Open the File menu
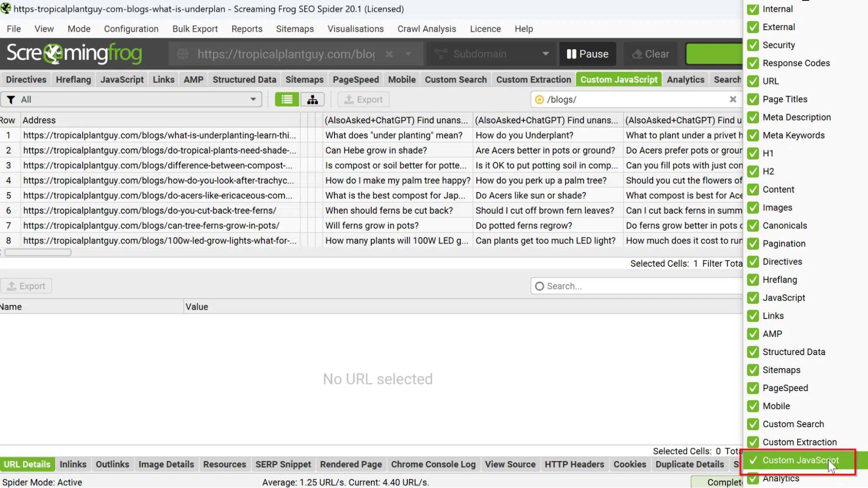This screenshot has width=868, height=488. [x=14, y=29]
